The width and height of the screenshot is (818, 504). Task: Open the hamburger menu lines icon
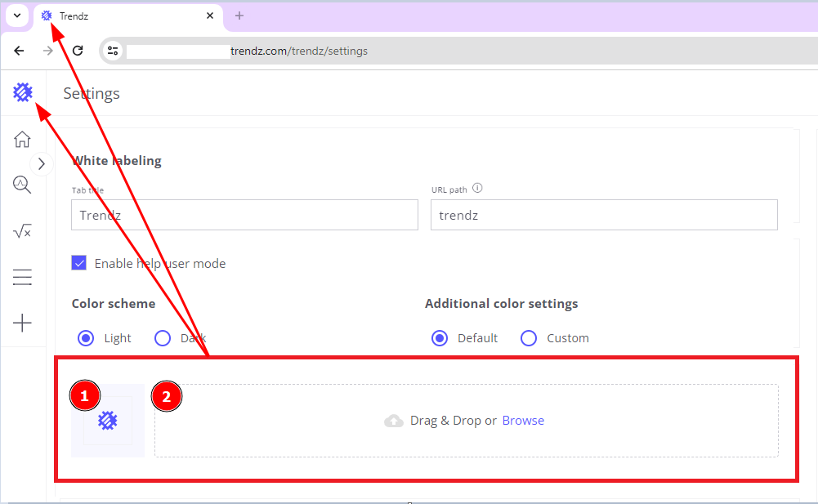click(23, 278)
